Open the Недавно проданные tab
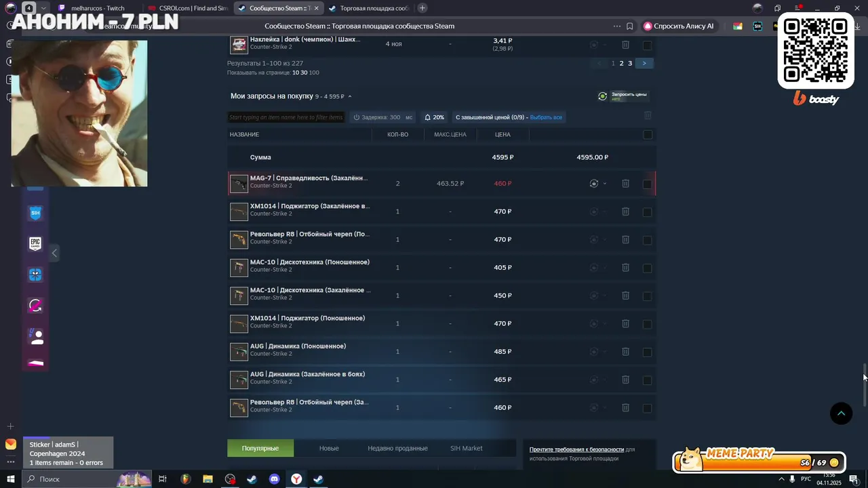The height and width of the screenshot is (488, 868). point(397,448)
